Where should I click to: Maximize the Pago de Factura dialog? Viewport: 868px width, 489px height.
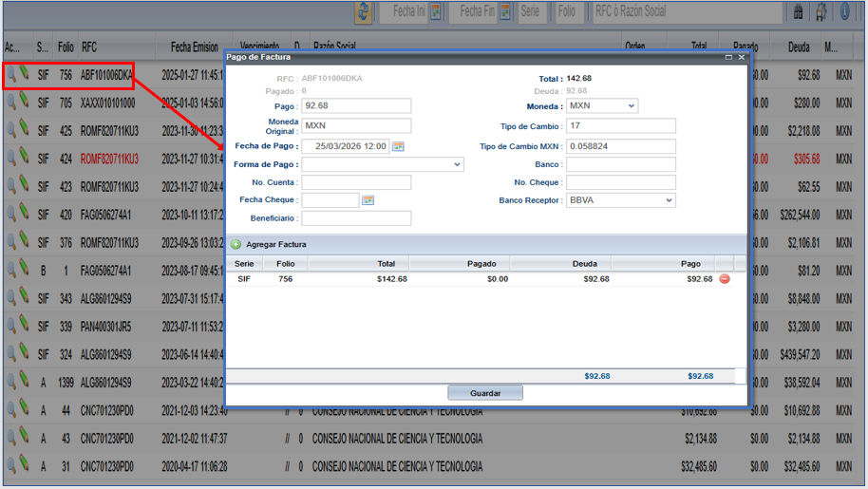point(728,57)
